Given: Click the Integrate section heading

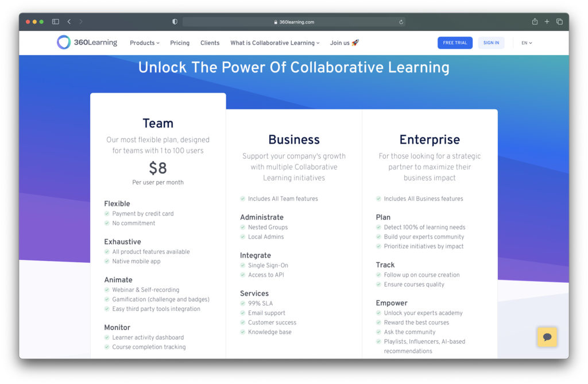Looking at the screenshot, I should [x=256, y=255].
